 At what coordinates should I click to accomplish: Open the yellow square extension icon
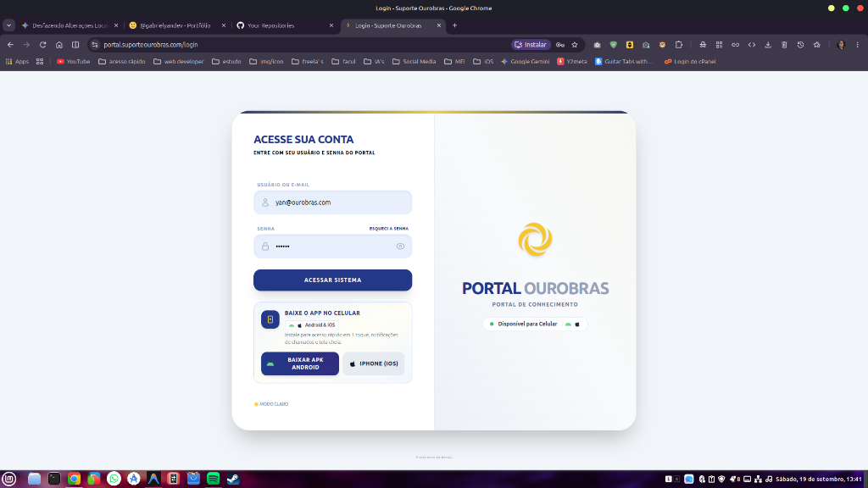point(630,45)
